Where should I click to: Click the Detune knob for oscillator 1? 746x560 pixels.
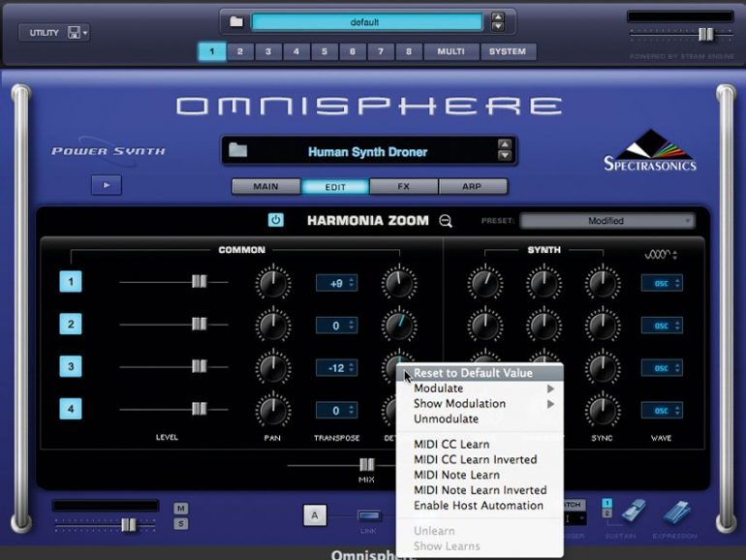click(x=399, y=283)
